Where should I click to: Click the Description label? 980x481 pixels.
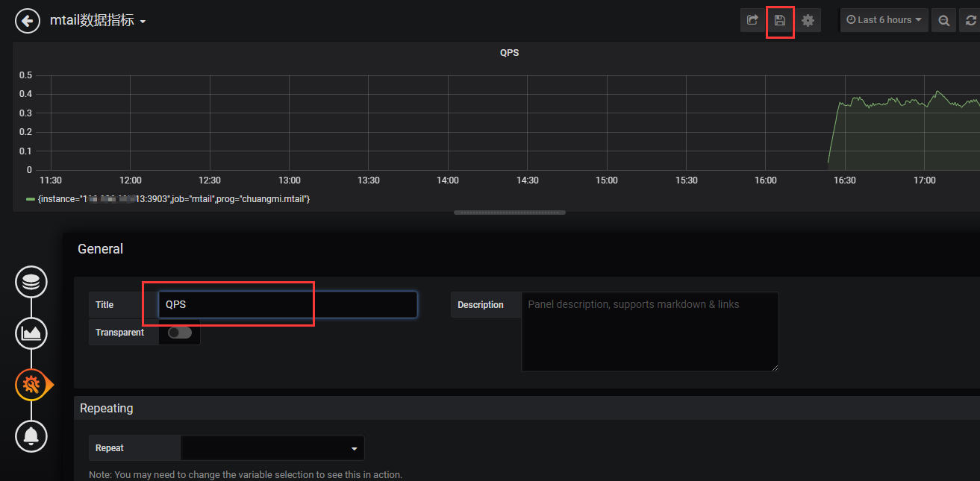click(481, 305)
